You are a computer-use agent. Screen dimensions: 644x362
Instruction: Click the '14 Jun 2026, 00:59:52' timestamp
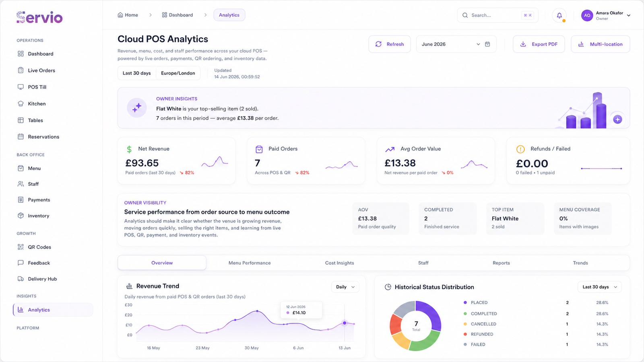tap(237, 77)
